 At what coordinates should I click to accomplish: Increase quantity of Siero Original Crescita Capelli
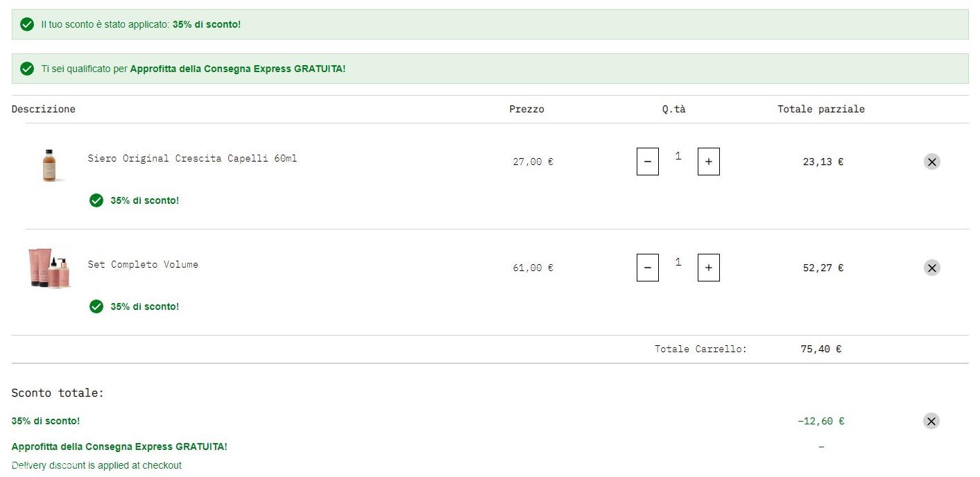click(x=708, y=162)
